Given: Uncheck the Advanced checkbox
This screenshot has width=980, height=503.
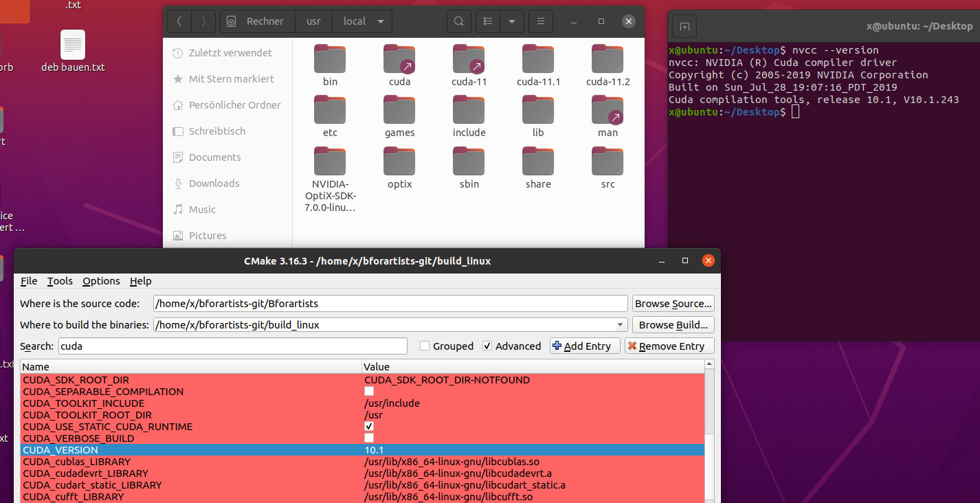Looking at the screenshot, I should click(x=488, y=346).
